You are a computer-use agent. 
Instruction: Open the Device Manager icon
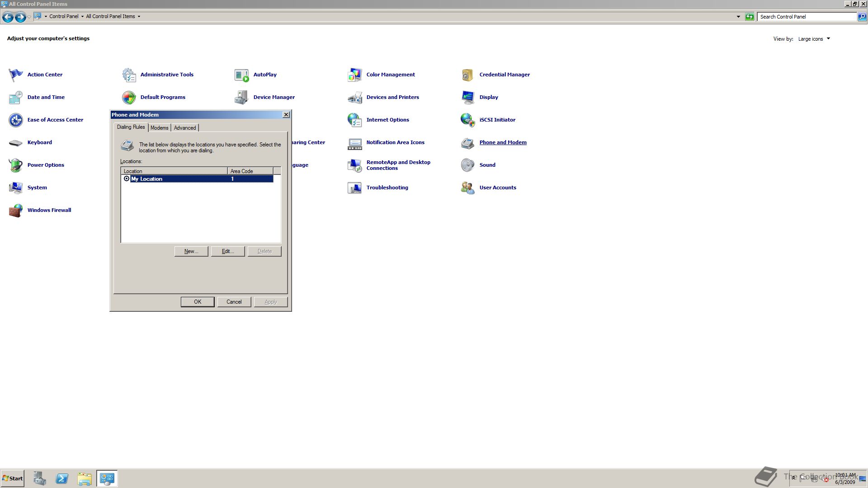pyautogui.click(x=241, y=97)
